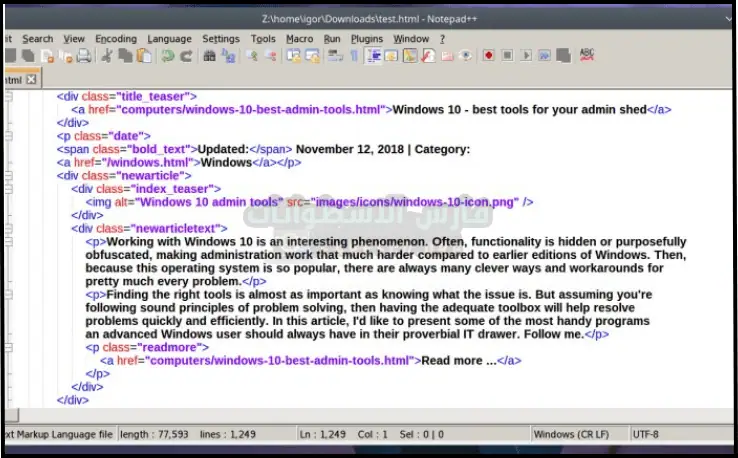Toggle the eye-shaped monitoring icon
This screenshot has width=738, height=458.
tap(465, 56)
